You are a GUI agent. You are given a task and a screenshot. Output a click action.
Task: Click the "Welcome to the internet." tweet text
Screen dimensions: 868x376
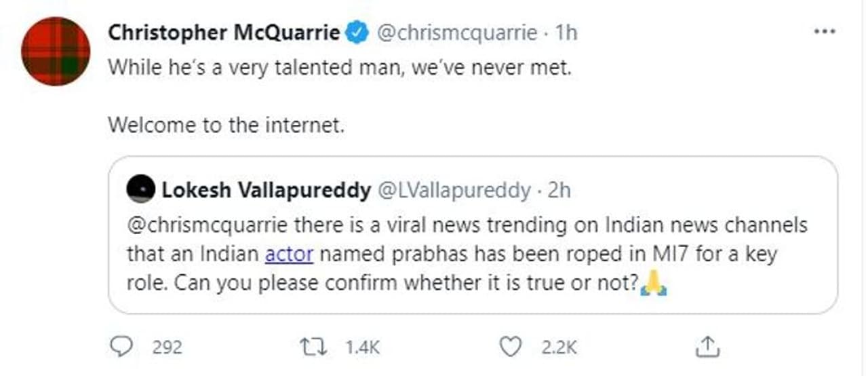[x=226, y=125]
